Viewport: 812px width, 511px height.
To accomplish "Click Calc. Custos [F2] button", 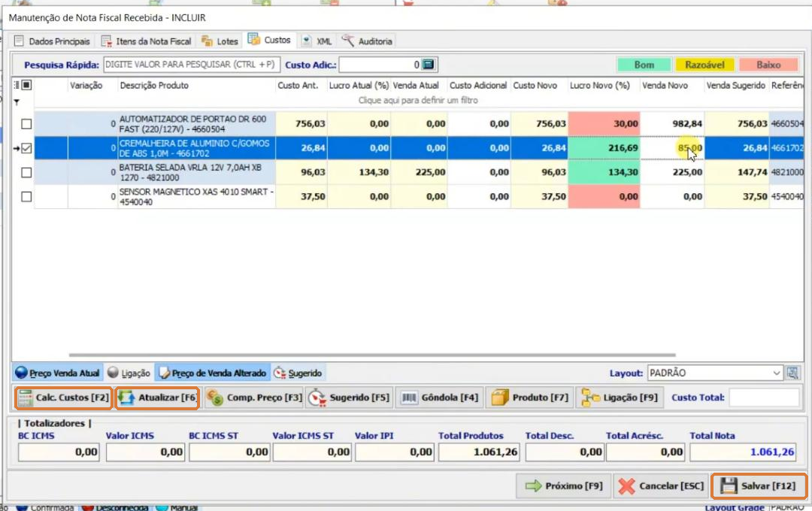I will pyautogui.click(x=63, y=398).
